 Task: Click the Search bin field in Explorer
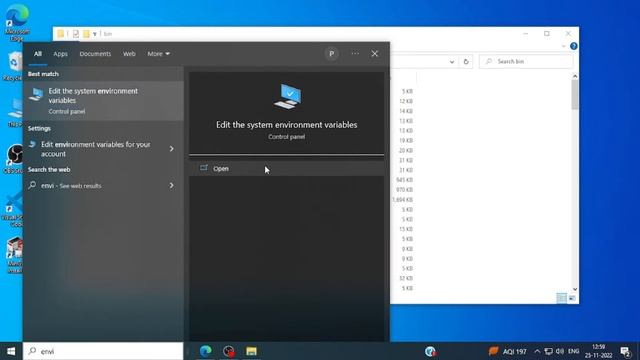(x=526, y=62)
